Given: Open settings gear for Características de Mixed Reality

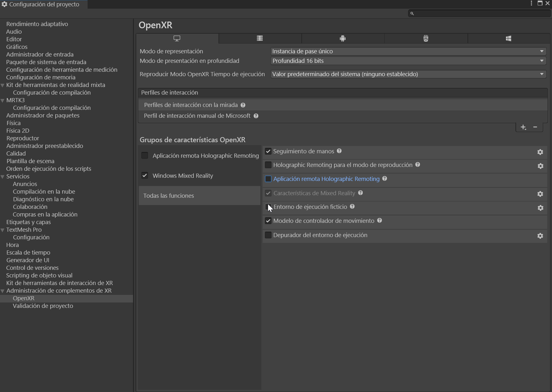Looking at the screenshot, I should click(x=540, y=194).
